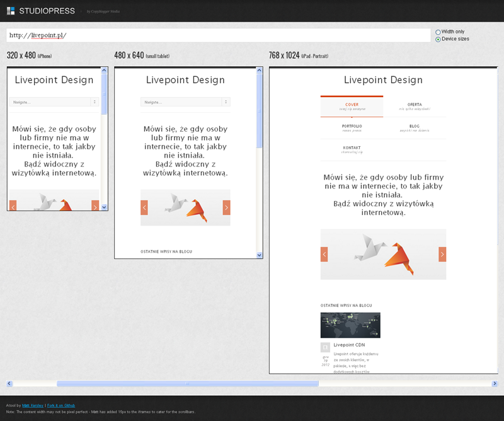Select the Width only radio option
This screenshot has width=504, height=421.
438,32
